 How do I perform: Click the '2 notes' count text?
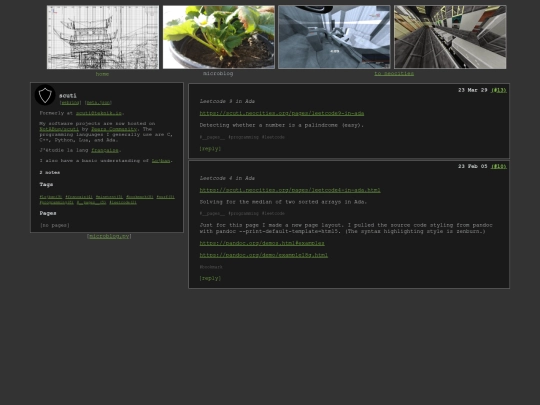(x=50, y=173)
